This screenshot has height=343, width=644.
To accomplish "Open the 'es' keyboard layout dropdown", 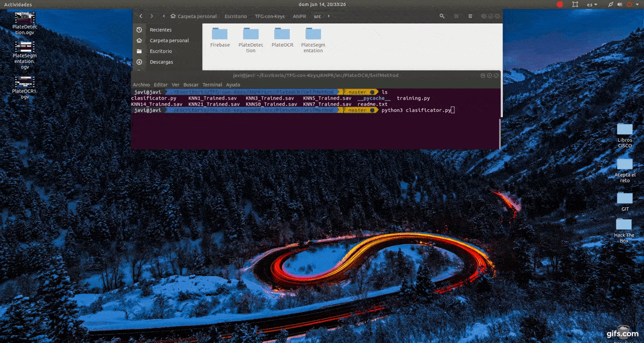I will click(x=592, y=5).
